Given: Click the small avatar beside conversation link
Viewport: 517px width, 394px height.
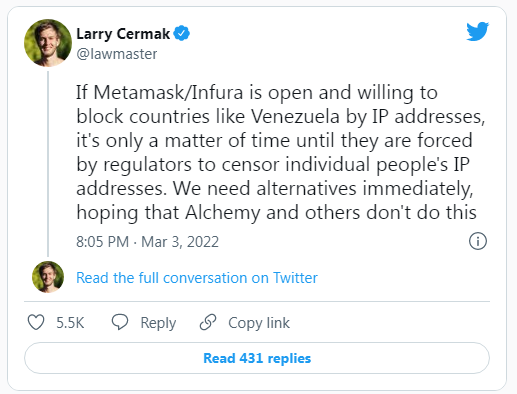Looking at the screenshot, I should (x=48, y=277).
